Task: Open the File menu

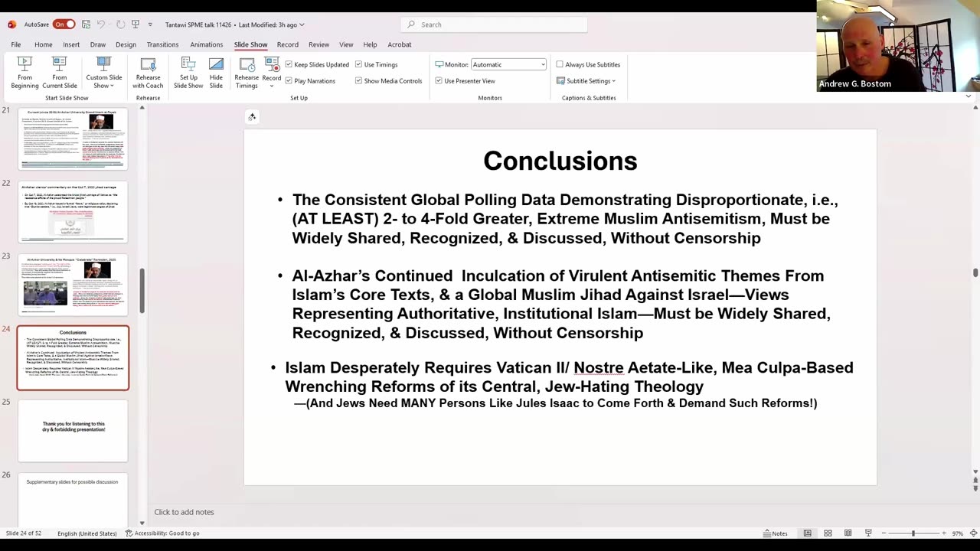Action: coord(15,44)
